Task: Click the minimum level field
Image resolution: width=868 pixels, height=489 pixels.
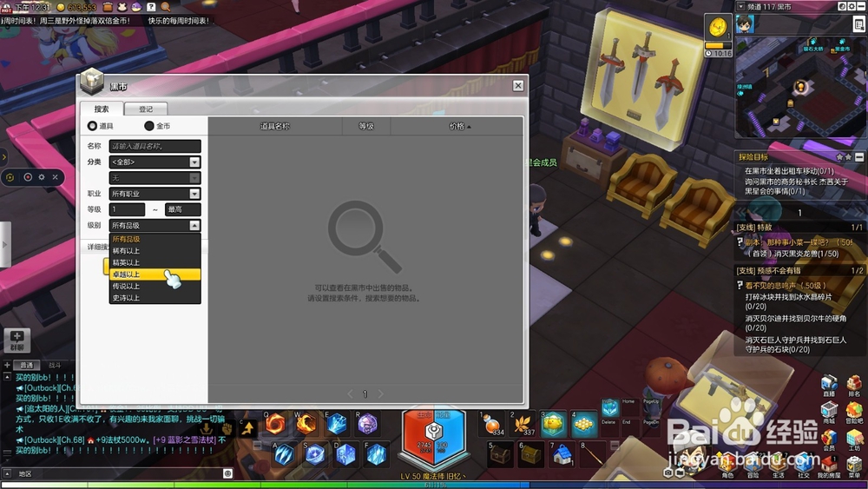Action: (x=127, y=209)
